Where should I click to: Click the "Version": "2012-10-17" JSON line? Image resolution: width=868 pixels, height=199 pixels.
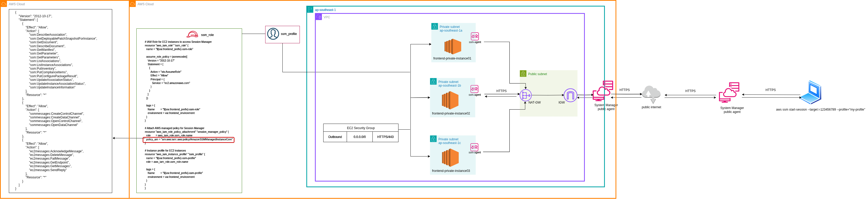click(x=35, y=16)
